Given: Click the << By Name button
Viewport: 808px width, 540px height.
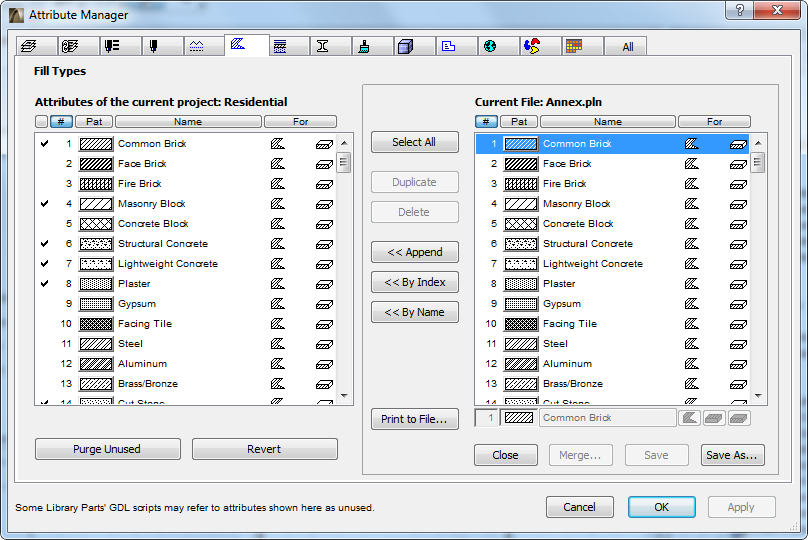Looking at the screenshot, I should point(414,312).
